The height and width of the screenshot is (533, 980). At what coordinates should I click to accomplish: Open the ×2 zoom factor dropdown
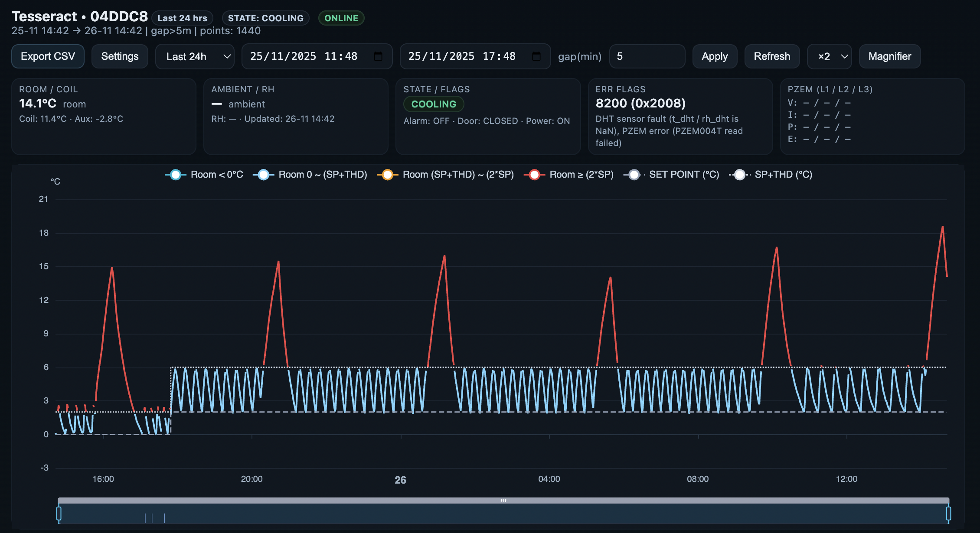(x=829, y=56)
